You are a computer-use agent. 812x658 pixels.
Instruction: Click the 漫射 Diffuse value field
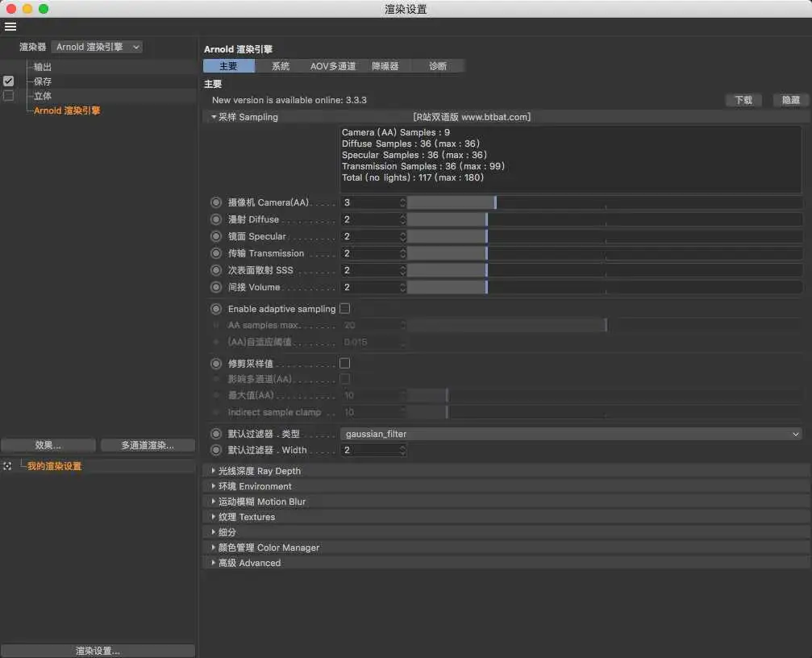(x=369, y=219)
